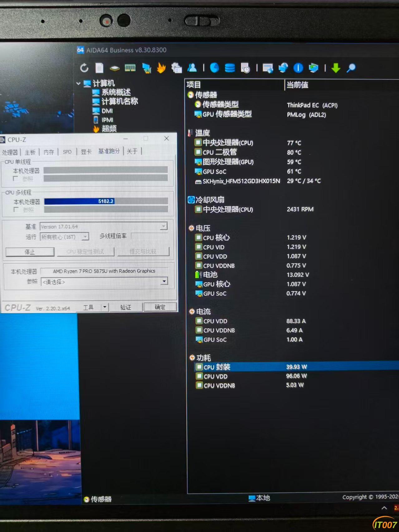Click the 传感器 icon in AIDA64 status bar

pos(87,499)
